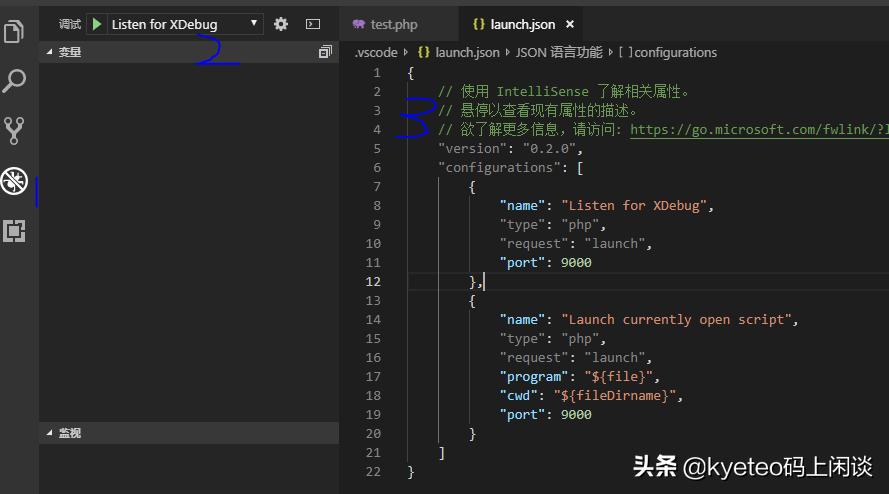The width and height of the screenshot is (889, 494).
Task: Click the JSON 语言功能 breadcrumb
Action: pos(558,53)
